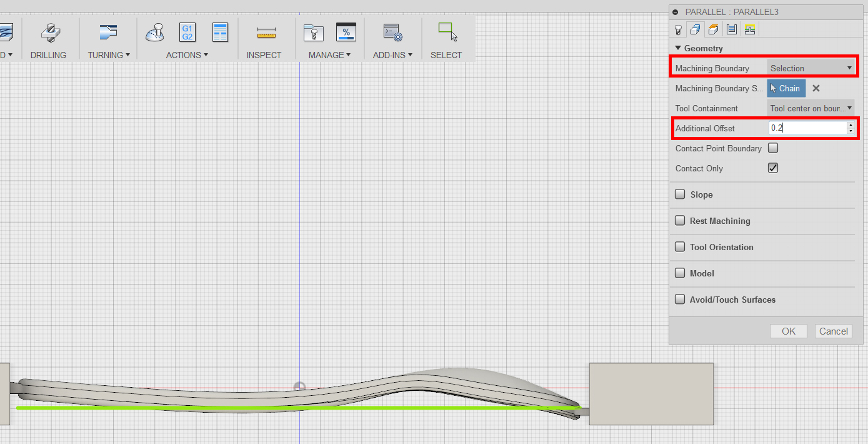Enable the Model checkbox

click(x=680, y=273)
